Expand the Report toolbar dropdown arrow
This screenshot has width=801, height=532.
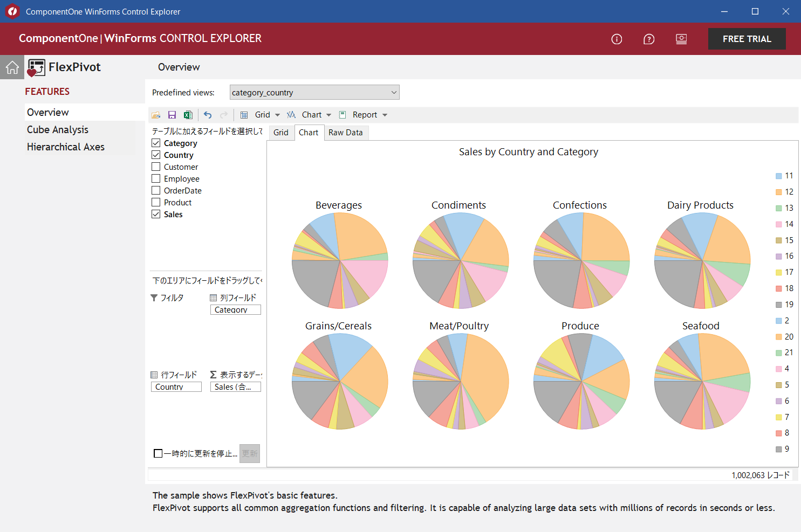coord(385,115)
